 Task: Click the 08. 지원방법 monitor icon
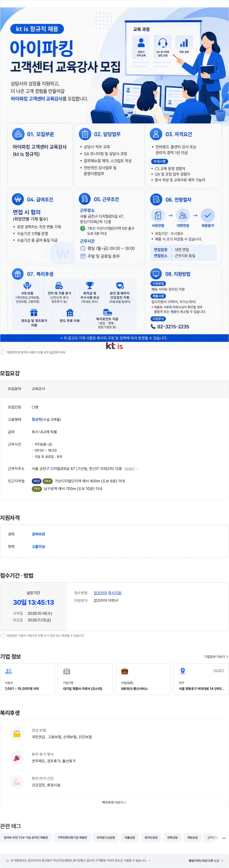pos(156,274)
